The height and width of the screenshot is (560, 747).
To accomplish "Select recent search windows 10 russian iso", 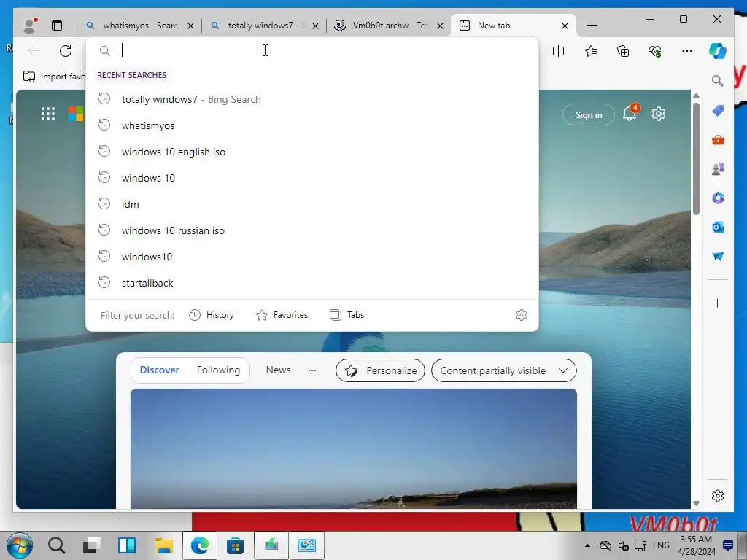I will [x=312, y=230].
